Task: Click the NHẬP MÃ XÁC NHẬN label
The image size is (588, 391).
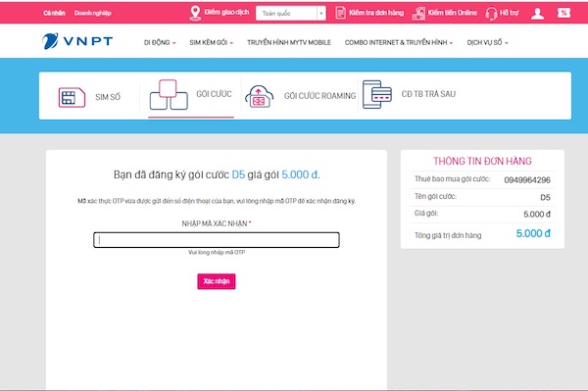Action: pyautogui.click(x=214, y=223)
